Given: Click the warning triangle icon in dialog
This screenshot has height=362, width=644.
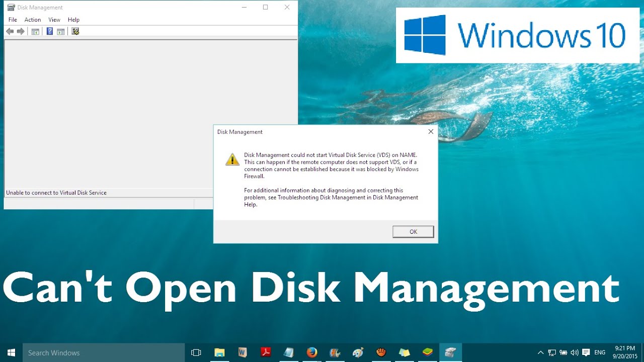Looking at the screenshot, I should (x=232, y=159).
